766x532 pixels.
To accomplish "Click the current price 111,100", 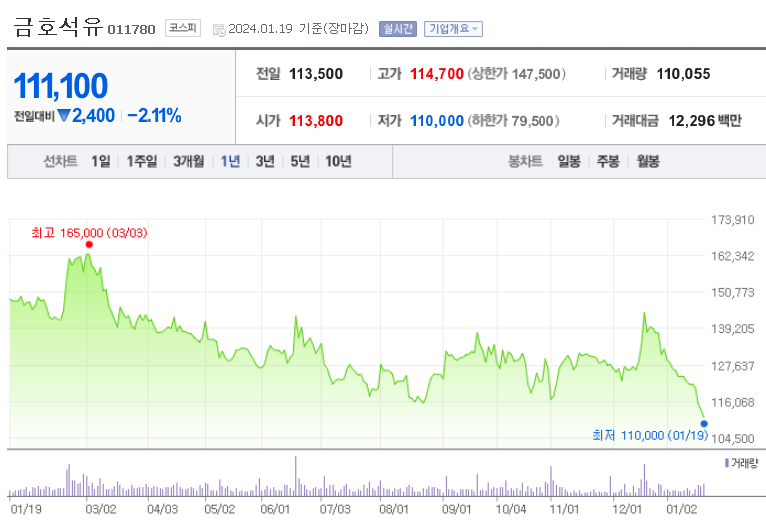I will [x=61, y=86].
